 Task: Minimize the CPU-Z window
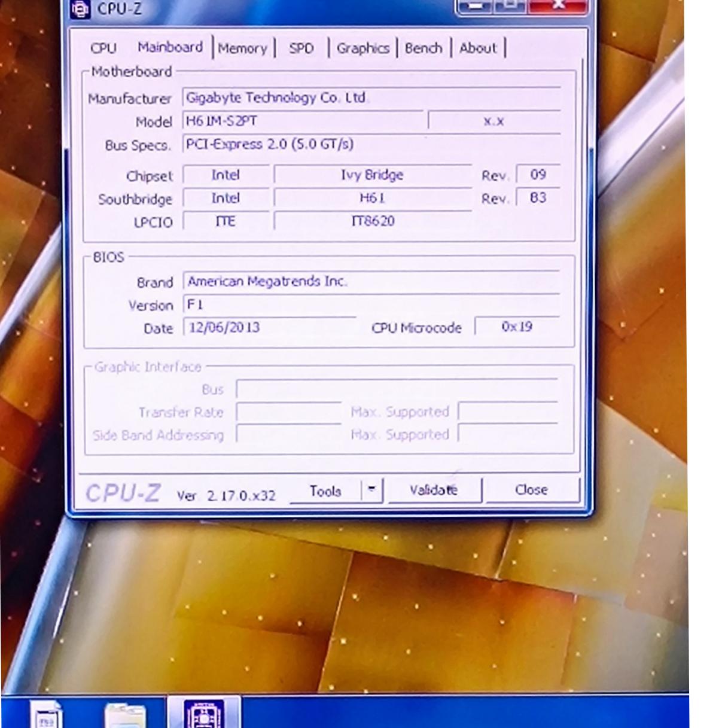click(x=475, y=6)
